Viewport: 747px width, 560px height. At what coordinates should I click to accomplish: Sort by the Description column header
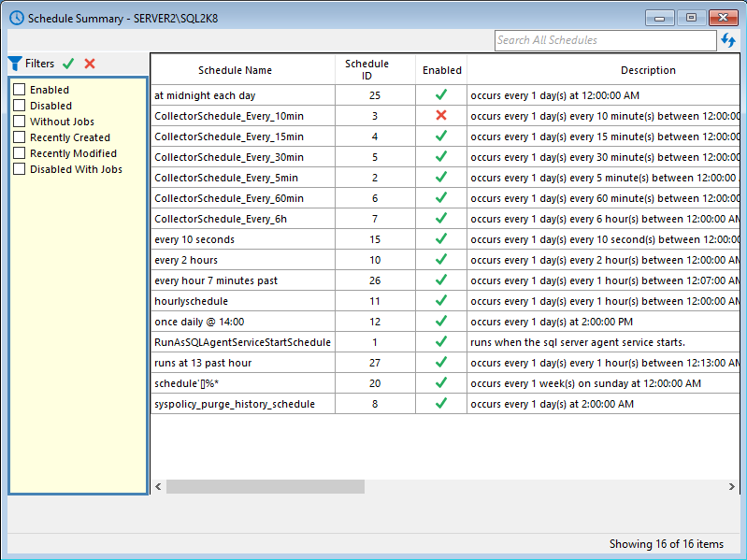[x=603, y=70]
